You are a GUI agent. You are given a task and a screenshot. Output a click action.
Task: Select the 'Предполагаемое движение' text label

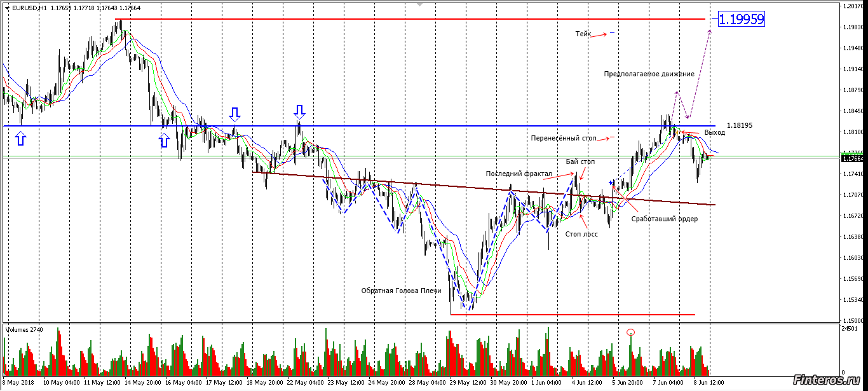649,74
